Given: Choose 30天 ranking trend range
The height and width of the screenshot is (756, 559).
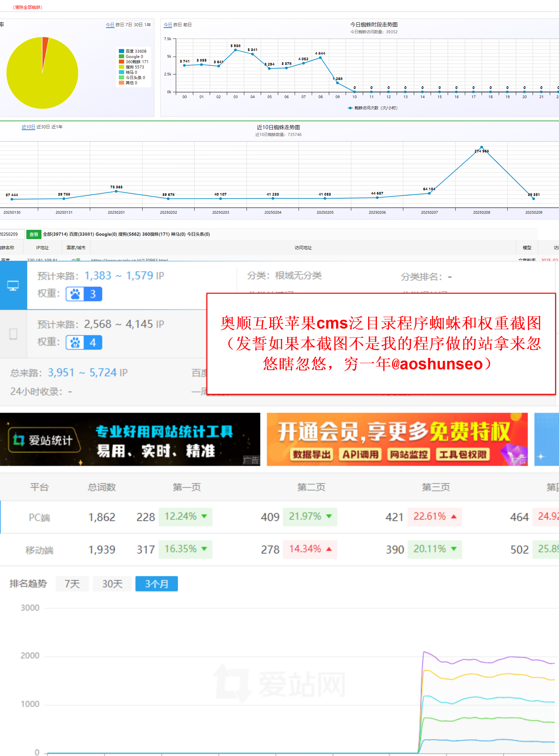Looking at the screenshot, I should pyautogui.click(x=112, y=584).
